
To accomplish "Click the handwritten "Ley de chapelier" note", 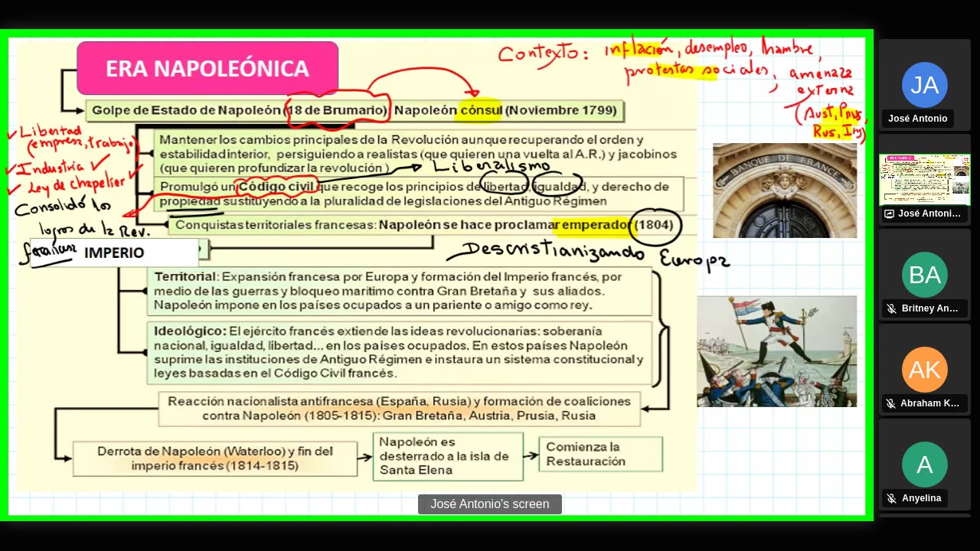I will click(76, 184).
